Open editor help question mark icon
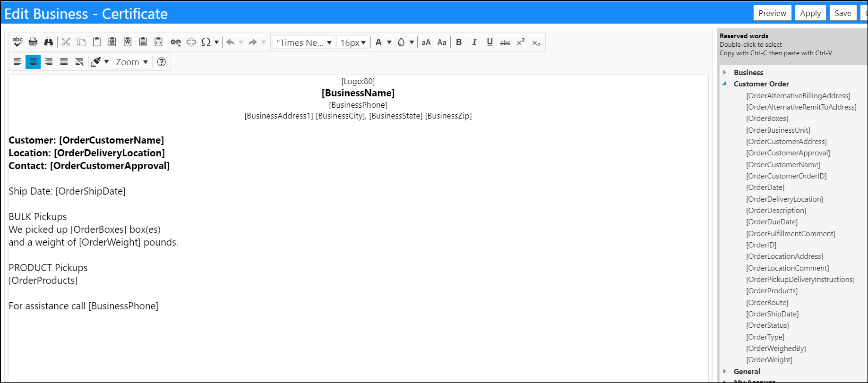868x383 pixels. (x=162, y=62)
